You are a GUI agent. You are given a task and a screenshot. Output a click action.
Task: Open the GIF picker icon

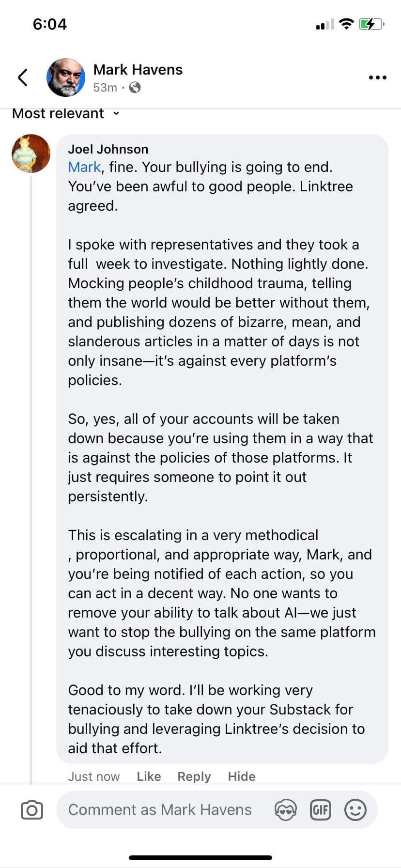tap(320, 810)
